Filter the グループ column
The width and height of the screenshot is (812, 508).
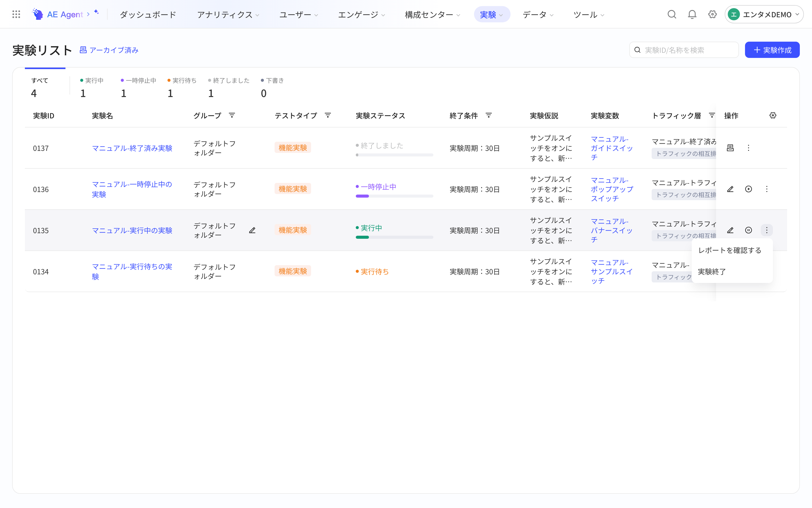[232, 116]
